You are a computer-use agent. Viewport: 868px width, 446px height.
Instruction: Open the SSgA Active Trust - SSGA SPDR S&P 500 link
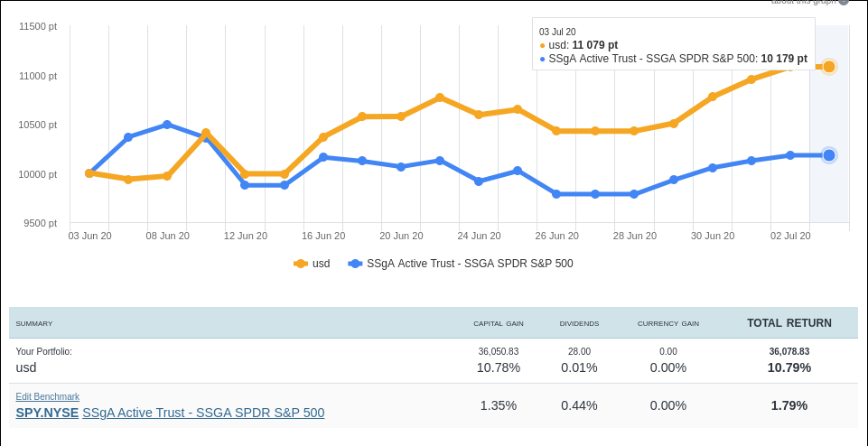coord(203,413)
